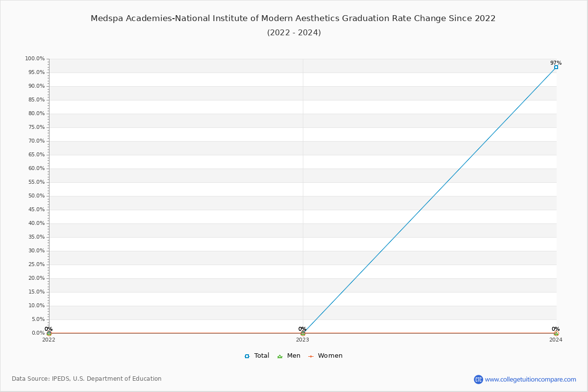588x392 pixels.
Task: Click the (2022 - 2024) subtitle
Action: [294, 33]
